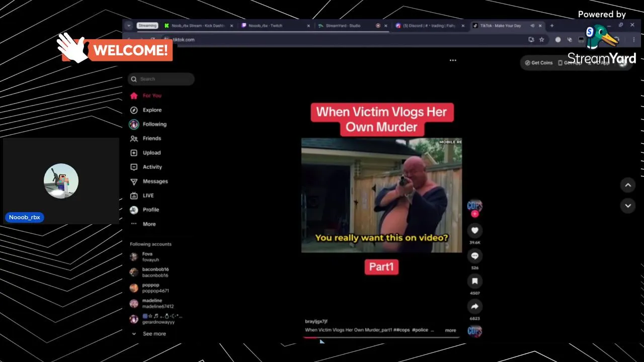Viewport: 644px width, 362px height.
Task: Expand the caption with more
Action: [x=450, y=330]
